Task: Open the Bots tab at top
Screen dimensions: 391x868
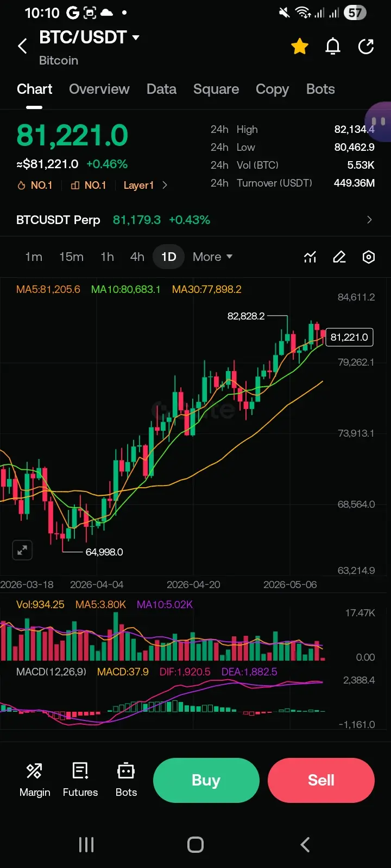Action: point(320,89)
